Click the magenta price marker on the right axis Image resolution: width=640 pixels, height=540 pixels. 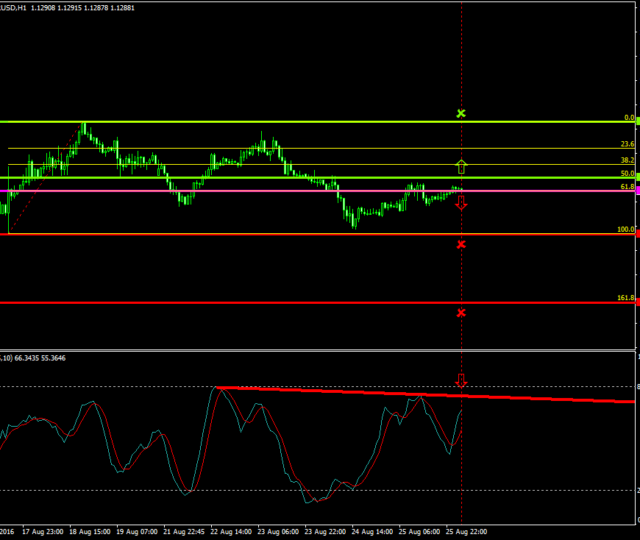637,189
